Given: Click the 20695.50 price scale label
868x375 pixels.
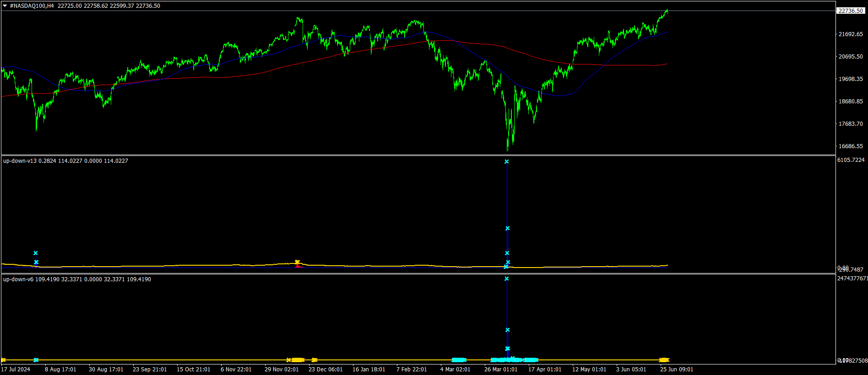Looking at the screenshot, I should (x=851, y=57).
